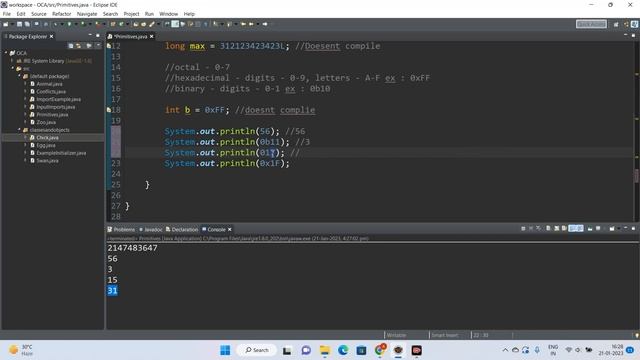The image size is (640, 360).
Task: Collapse the src folder node
Action: (12, 69)
